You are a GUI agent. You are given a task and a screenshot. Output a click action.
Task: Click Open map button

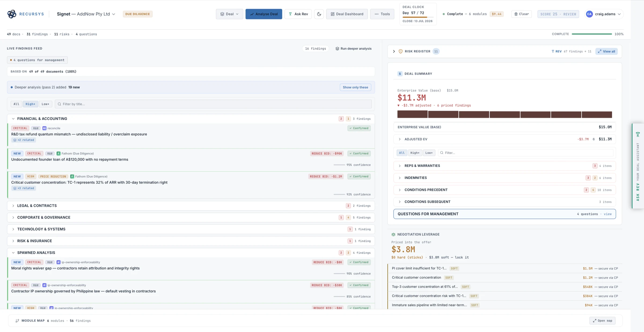(602, 321)
